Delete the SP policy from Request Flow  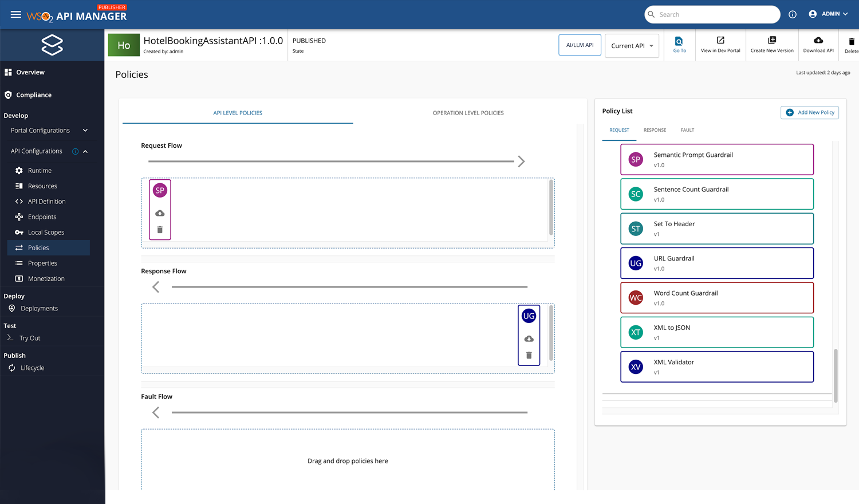160,230
